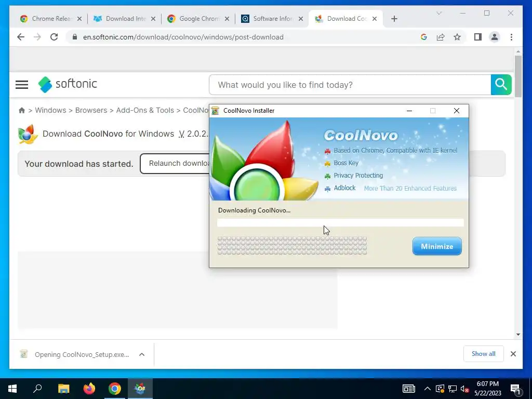The image size is (532, 399).
Task: Click Minimize button in CoolNovo Installer
Action: click(x=437, y=246)
